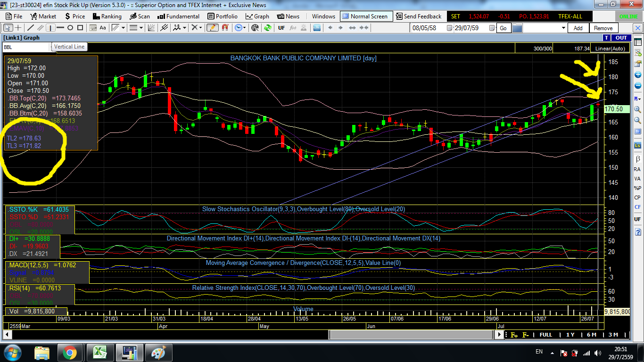Select the Aa text annotation tool
This screenshot has height=362, width=644.
tap(103, 28)
